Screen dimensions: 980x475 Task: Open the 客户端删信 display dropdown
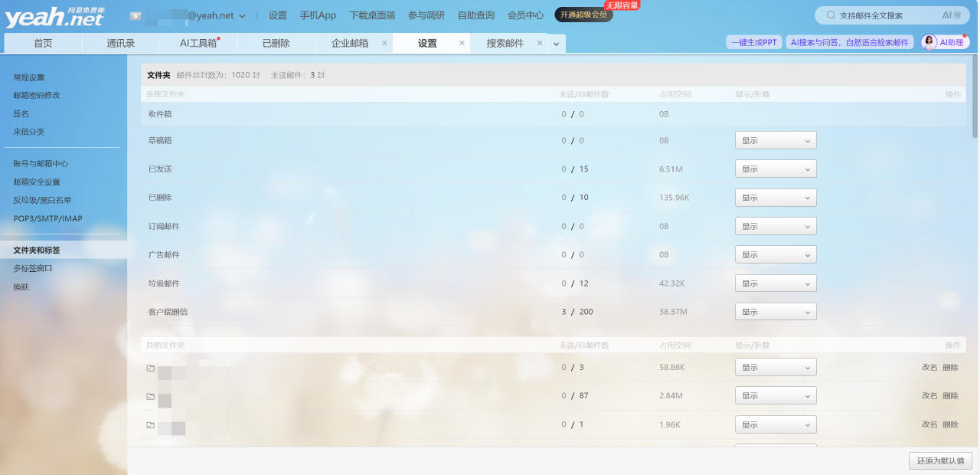(x=776, y=313)
